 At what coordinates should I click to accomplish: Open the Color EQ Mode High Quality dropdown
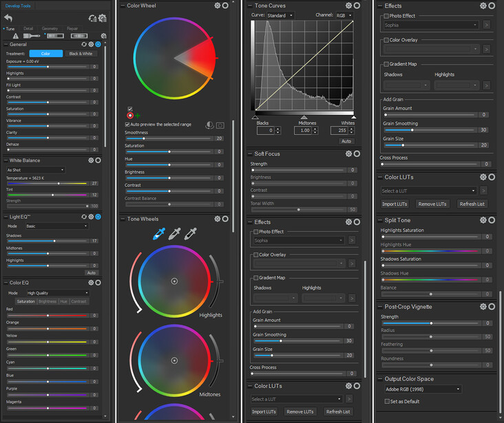pyautogui.click(x=58, y=293)
